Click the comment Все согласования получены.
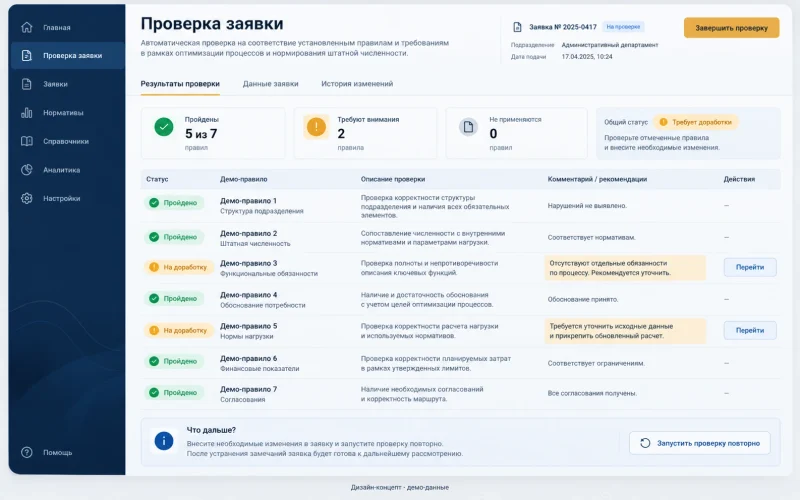 592,393
